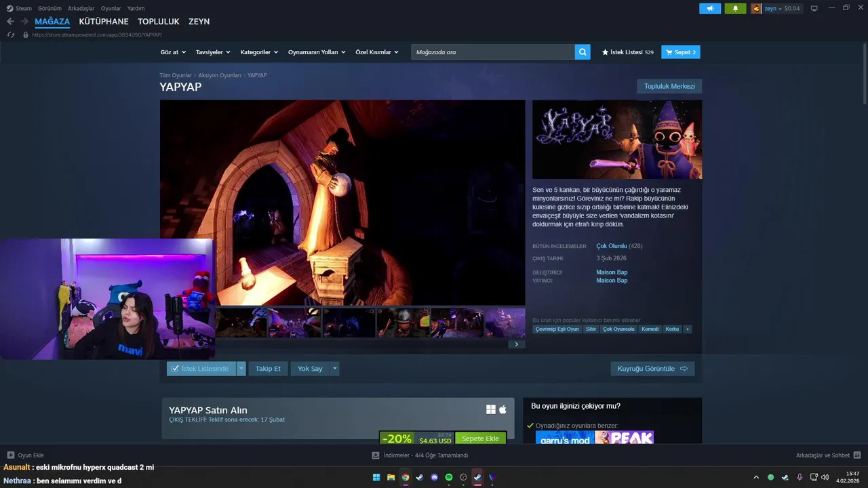This screenshot has height=488, width=868.
Task: Open the green bell notifications icon
Action: 735,8
